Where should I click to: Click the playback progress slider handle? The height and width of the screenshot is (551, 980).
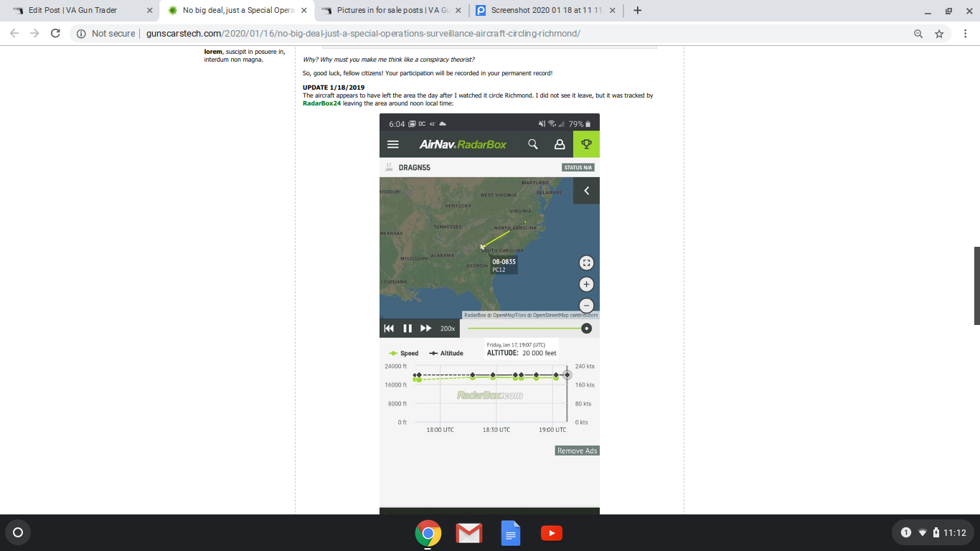586,329
